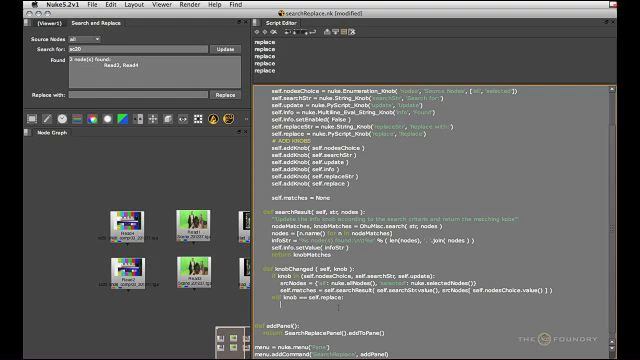This screenshot has width=640, height=360.
Task: Click the script editor scrollbar up arrow
Action: pyautogui.click(x=612, y=89)
